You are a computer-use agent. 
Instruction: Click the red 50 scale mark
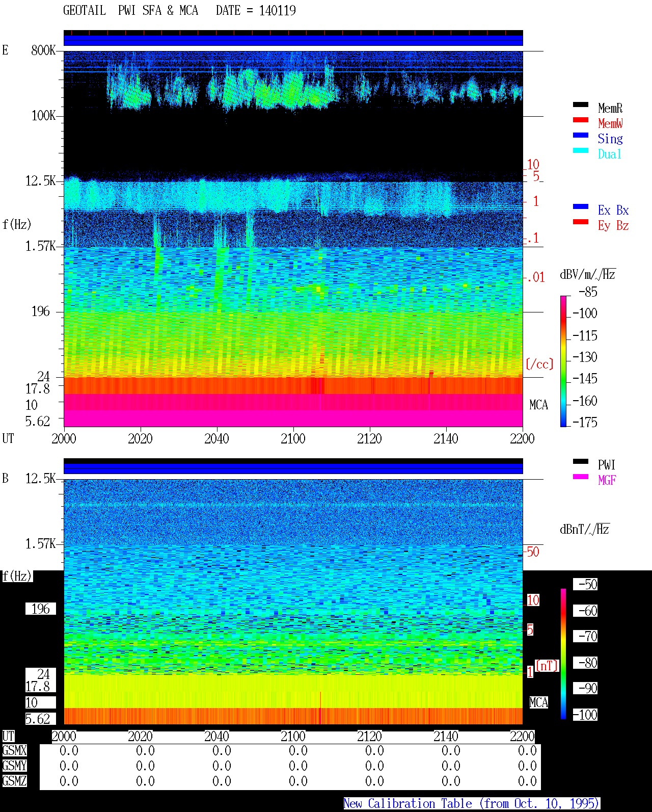coord(533,552)
